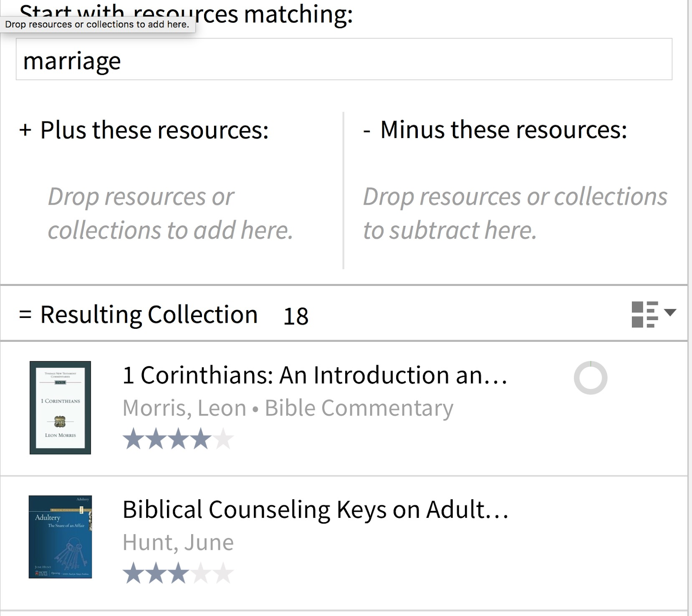This screenshot has width=692, height=616.
Task: Click the Morris, Leon author text
Action: [x=184, y=408]
